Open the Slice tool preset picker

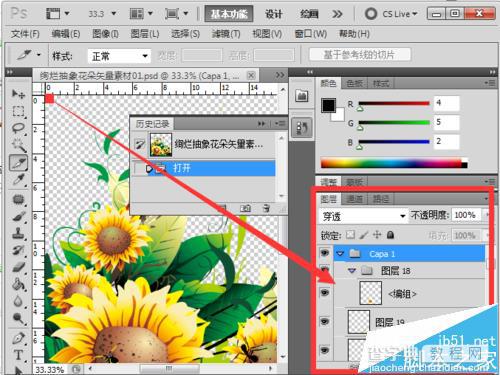[x=39, y=55]
